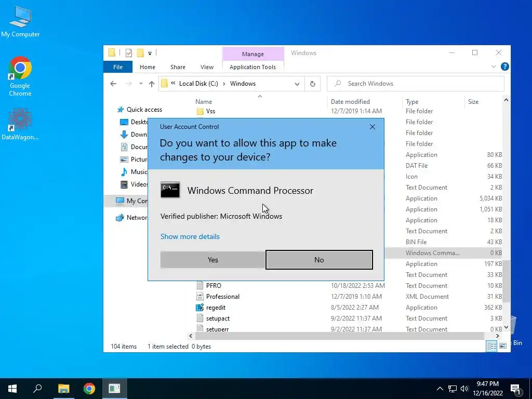Select the Manage contextual tab
The height and width of the screenshot is (399, 532).
click(x=253, y=54)
